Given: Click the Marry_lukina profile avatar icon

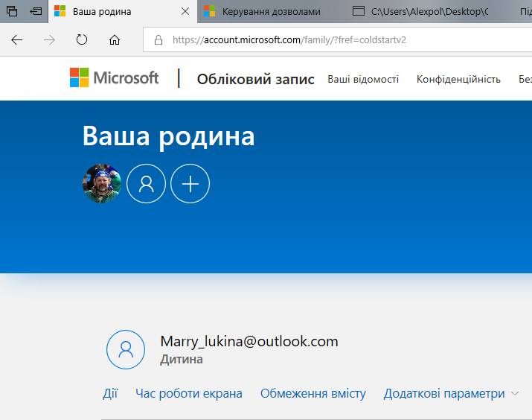Looking at the screenshot, I should point(126,349).
